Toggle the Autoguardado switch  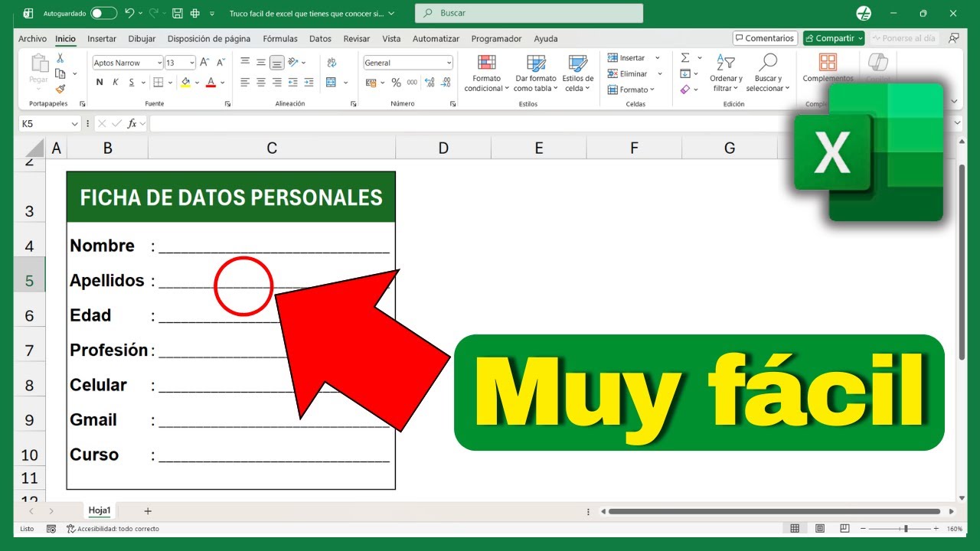103,14
